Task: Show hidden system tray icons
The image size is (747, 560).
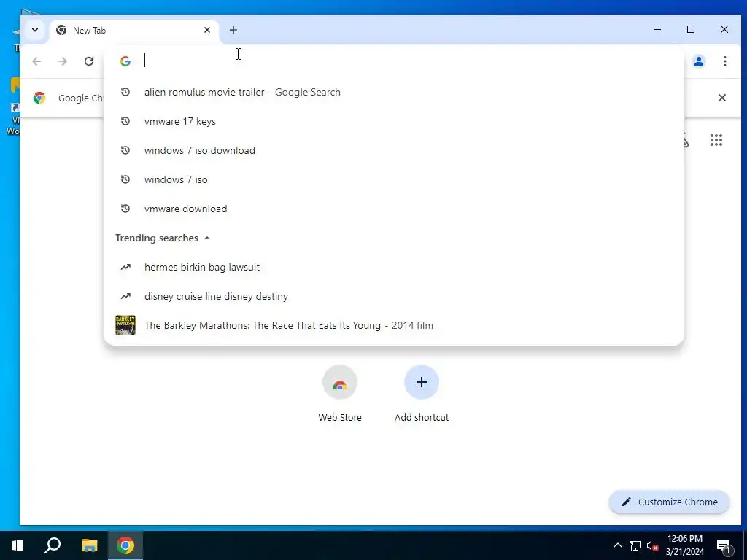Action: 617,545
